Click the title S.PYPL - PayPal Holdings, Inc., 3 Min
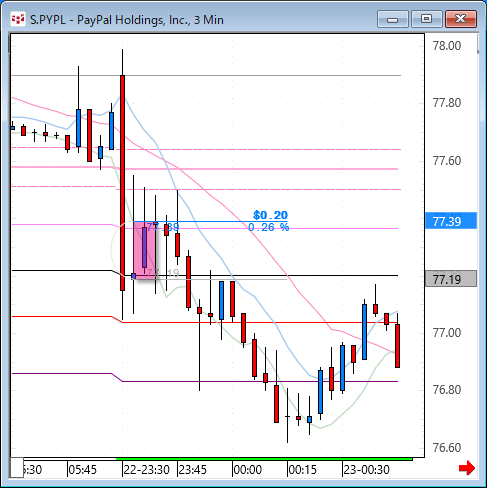Image resolution: width=487 pixels, height=488 pixels. pyautogui.click(x=127, y=20)
